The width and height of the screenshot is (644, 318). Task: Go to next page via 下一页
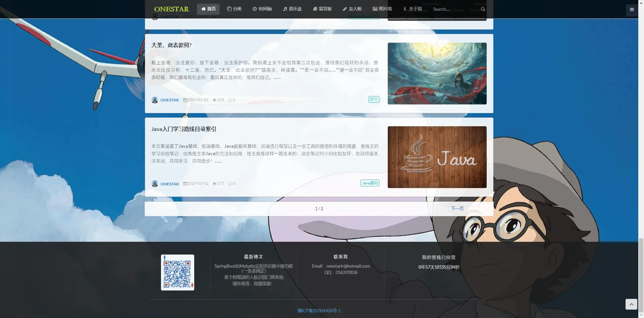(x=457, y=209)
